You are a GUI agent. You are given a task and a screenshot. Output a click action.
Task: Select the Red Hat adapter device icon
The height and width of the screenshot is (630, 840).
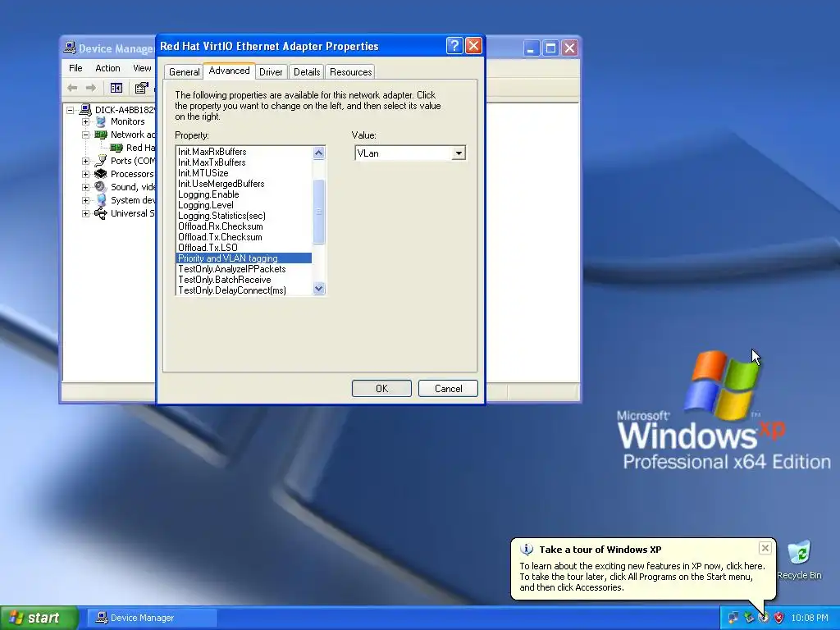pyautogui.click(x=116, y=148)
